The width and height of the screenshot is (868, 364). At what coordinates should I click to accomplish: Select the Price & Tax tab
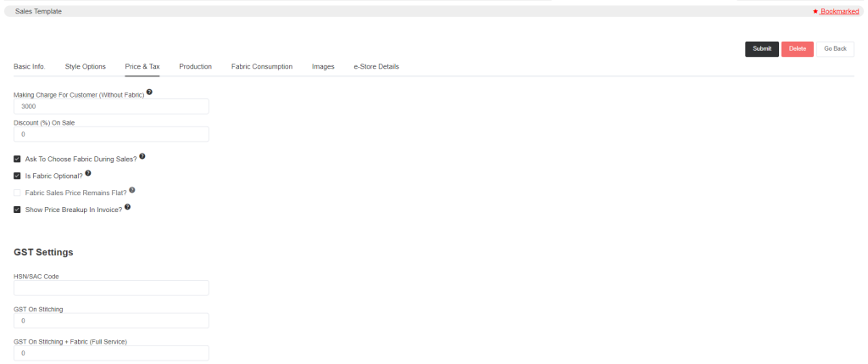click(142, 66)
